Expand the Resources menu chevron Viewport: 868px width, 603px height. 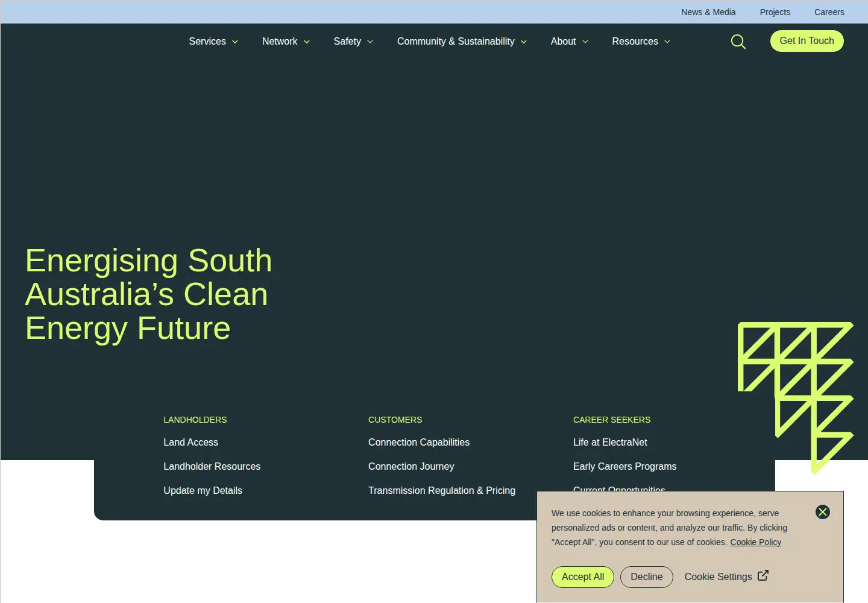667,42
